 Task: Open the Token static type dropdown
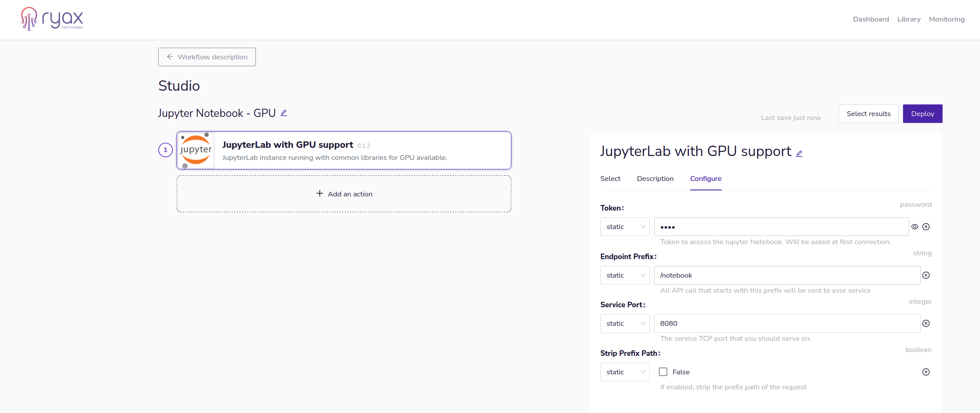click(625, 227)
